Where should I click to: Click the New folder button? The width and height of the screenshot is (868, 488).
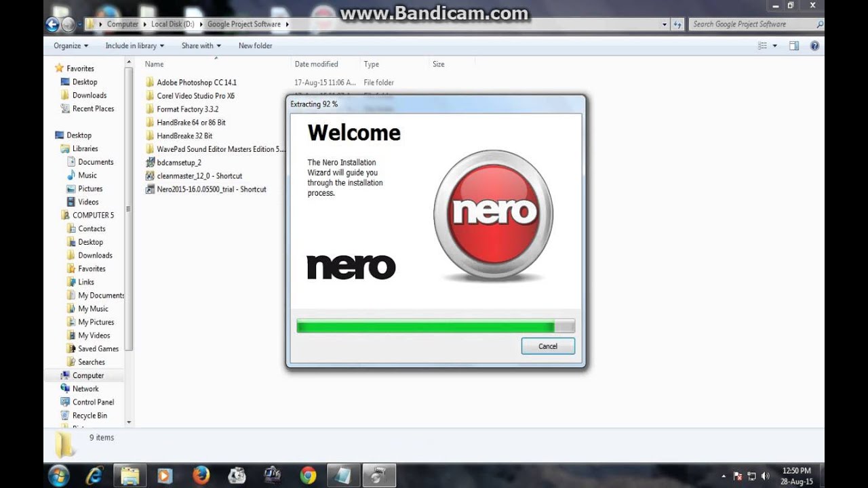tap(256, 45)
